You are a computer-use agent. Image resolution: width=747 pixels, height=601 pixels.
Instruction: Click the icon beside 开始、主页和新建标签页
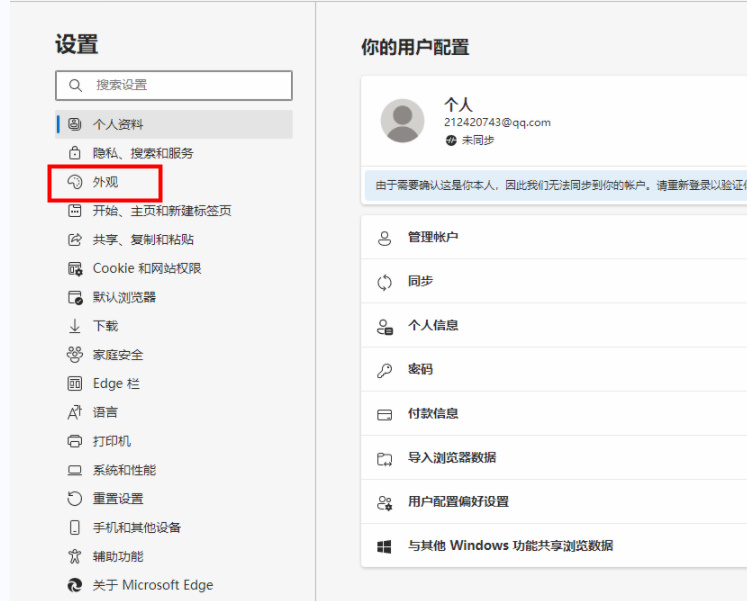(74, 210)
